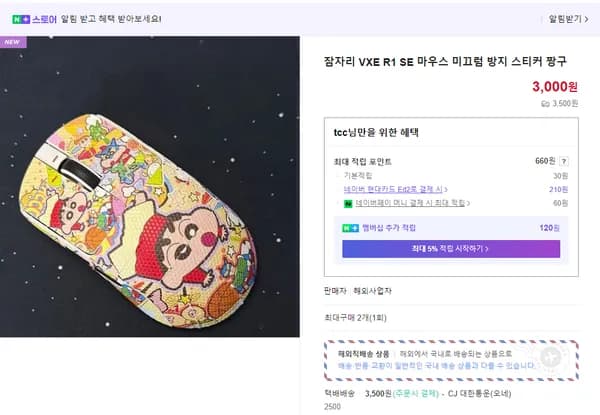Click the circular stamp icon in 해외직배송 notice

550,357
